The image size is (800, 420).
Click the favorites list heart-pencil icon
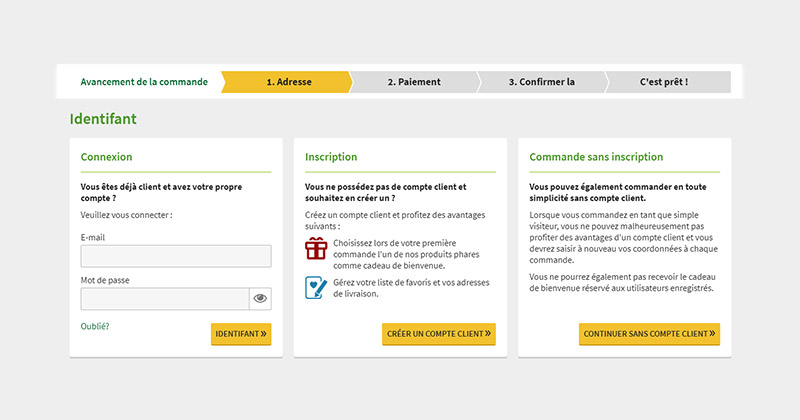[316, 288]
